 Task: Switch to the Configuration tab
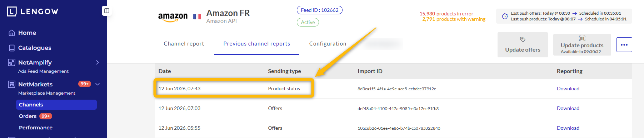pyautogui.click(x=328, y=44)
